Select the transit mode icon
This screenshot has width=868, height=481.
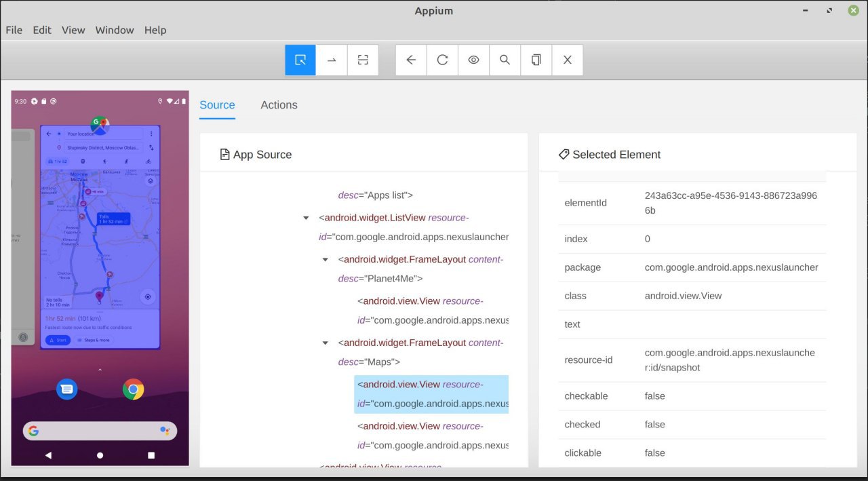pyautogui.click(x=83, y=161)
